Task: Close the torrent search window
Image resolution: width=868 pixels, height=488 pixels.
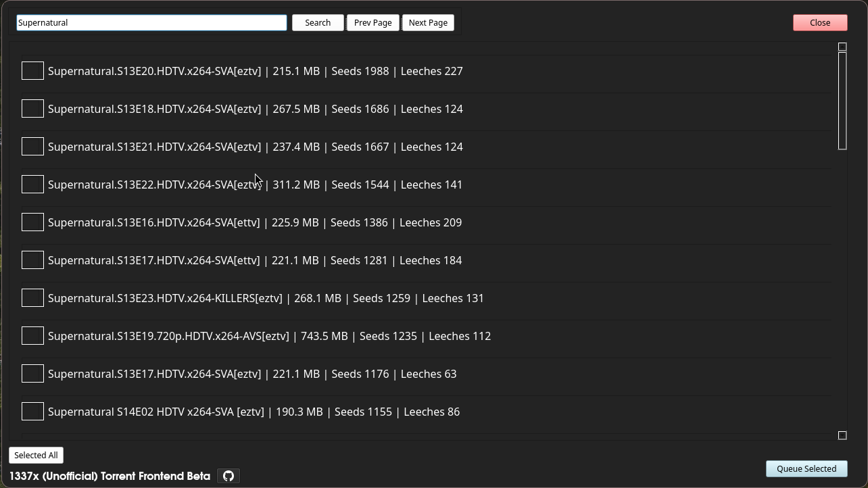Action: pos(820,22)
